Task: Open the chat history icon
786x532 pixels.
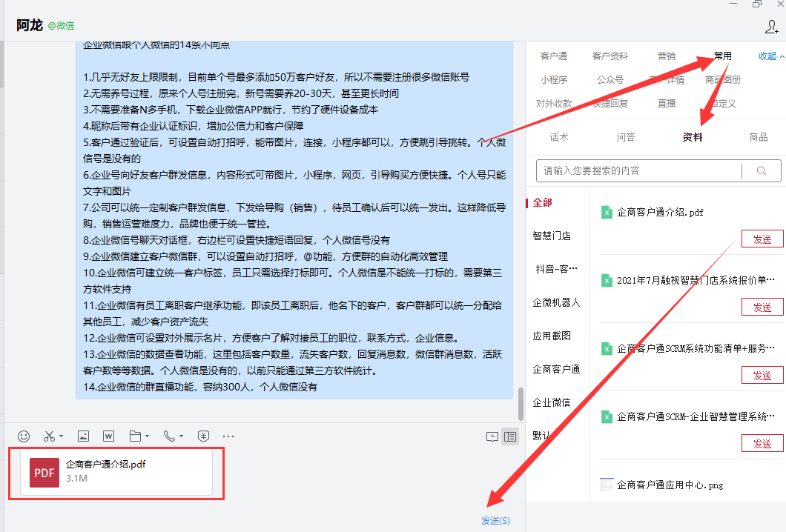Action: coord(492,437)
